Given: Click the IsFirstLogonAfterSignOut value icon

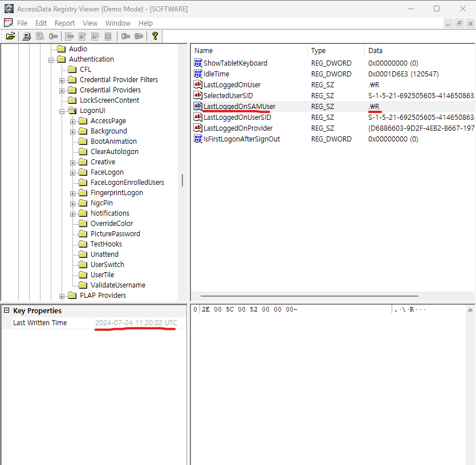Looking at the screenshot, I should tap(198, 139).
